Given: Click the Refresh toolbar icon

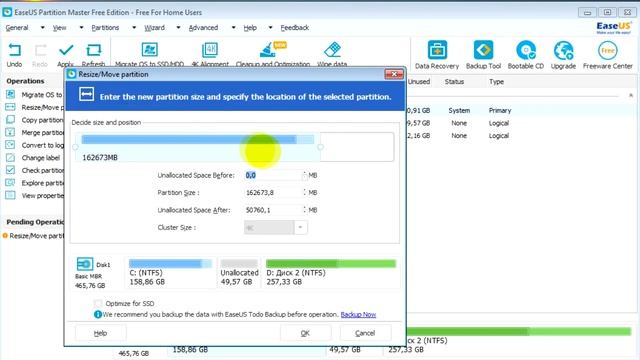Looking at the screenshot, I should 93,50.
